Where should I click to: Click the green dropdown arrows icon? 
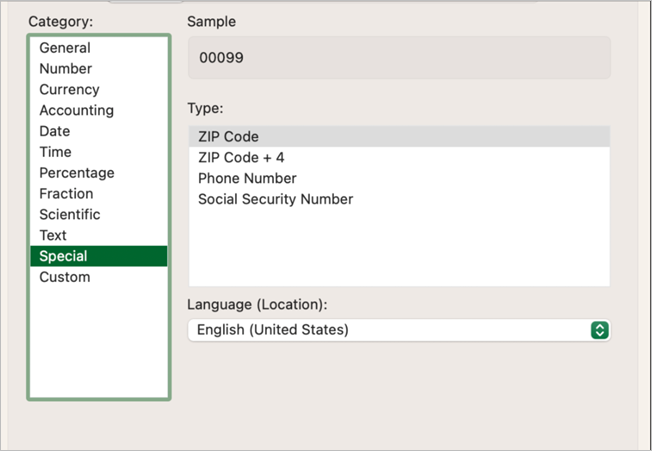[599, 330]
